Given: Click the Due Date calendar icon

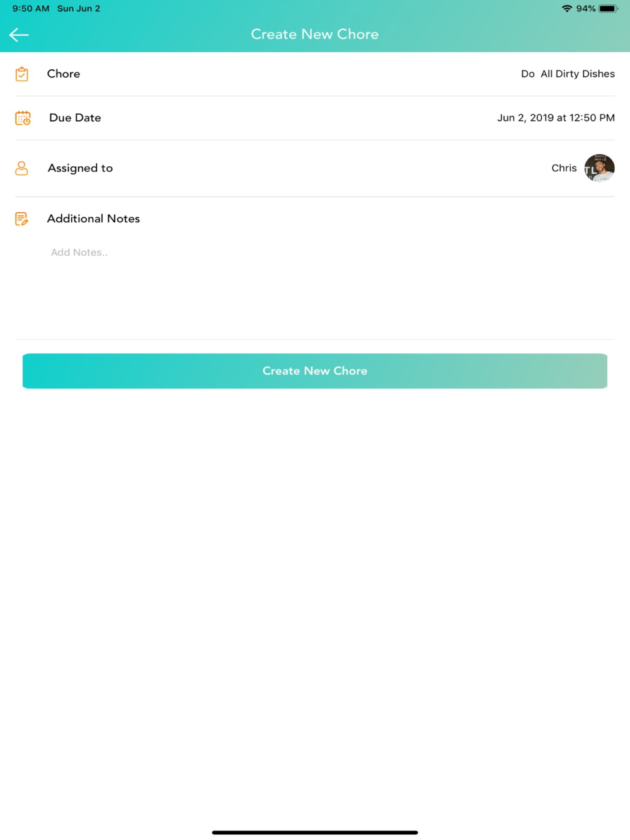Looking at the screenshot, I should click(x=23, y=118).
